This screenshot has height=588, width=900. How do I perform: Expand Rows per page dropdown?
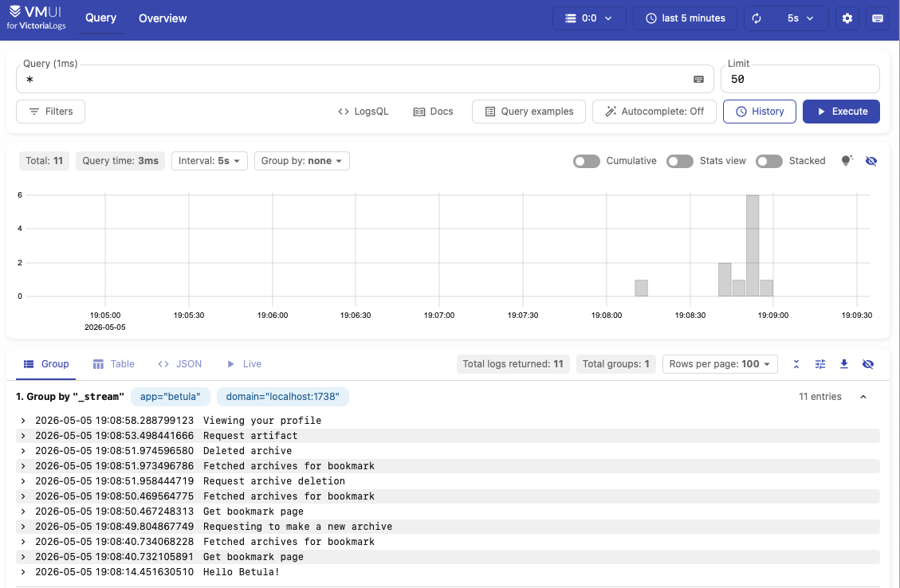point(720,364)
